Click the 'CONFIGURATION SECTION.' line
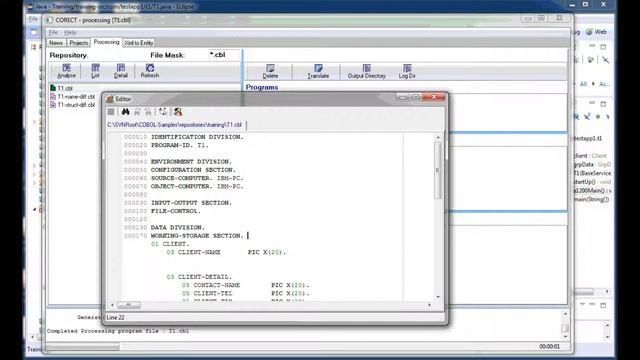The height and width of the screenshot is (360, 640). point(193,170)
